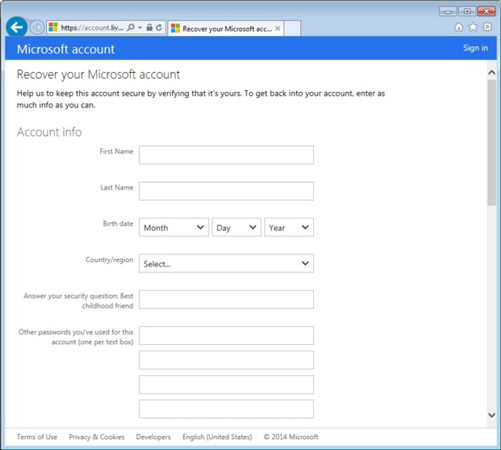Screen dimensions: 501x450
Task: Click the first other-passwords text box
Action: (x=226, y=335)
